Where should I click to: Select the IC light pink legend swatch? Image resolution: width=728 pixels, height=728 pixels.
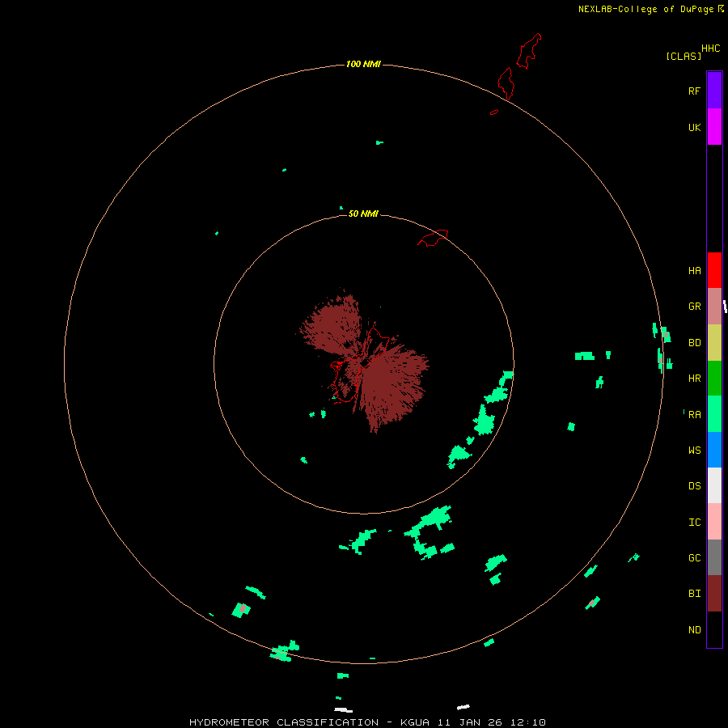pyautogui.click(x=714, y=522)
